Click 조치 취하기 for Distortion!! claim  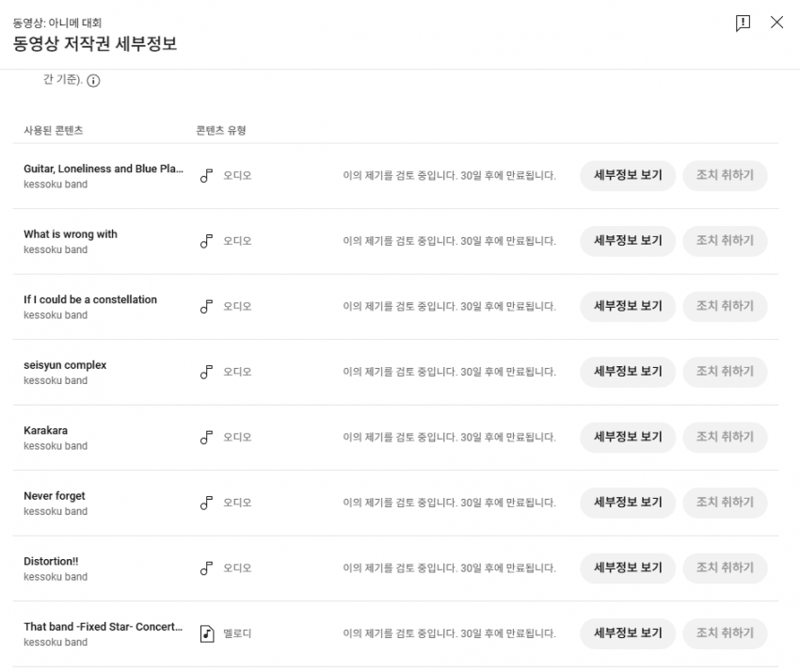click(725, 568)
